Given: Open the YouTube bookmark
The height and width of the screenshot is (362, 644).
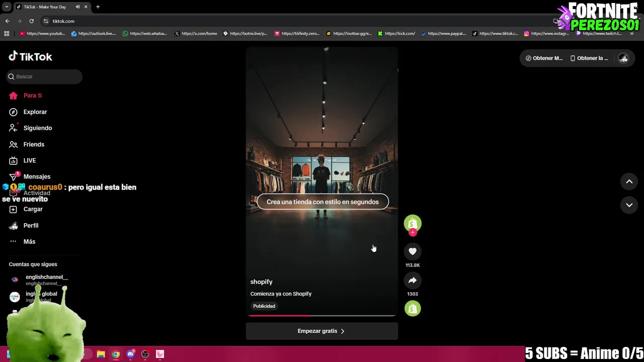Looking at the screenshot, I should [42, 34].
